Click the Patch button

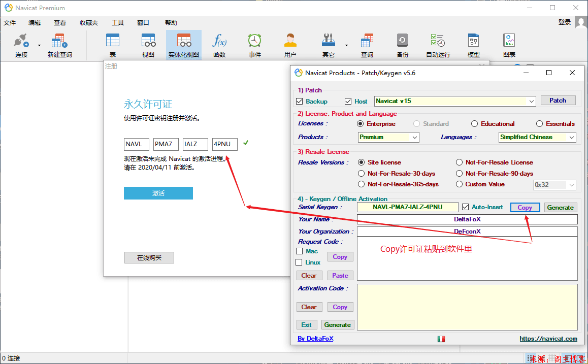(x=558, y=101)
